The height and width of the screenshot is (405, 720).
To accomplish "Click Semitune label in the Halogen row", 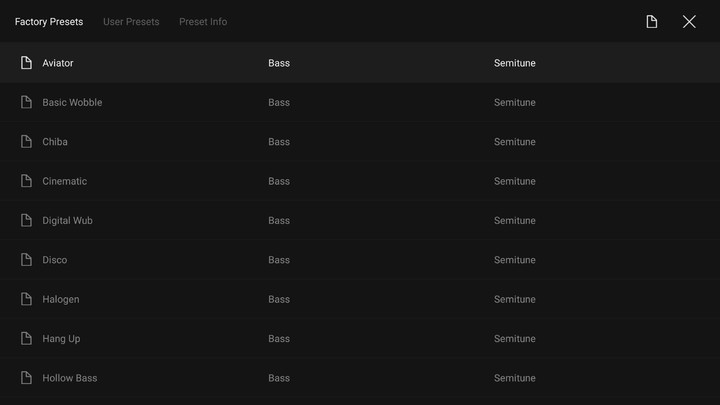I will pyautogui.click(x=515, y=299).
